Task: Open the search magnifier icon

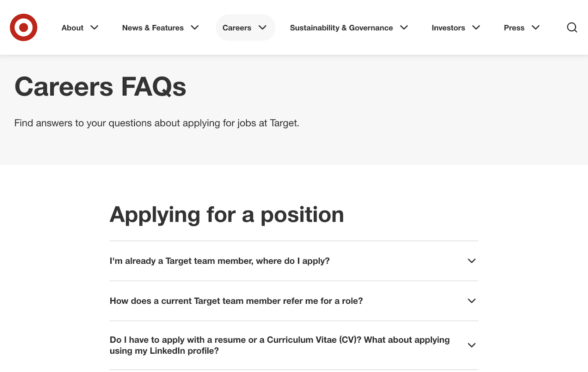Action: (572, 28)
